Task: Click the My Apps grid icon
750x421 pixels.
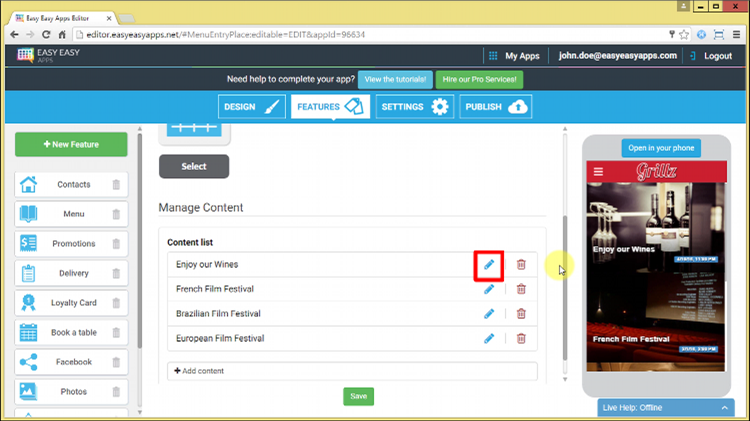Action: pyautogui.click(x=493, y=56)
